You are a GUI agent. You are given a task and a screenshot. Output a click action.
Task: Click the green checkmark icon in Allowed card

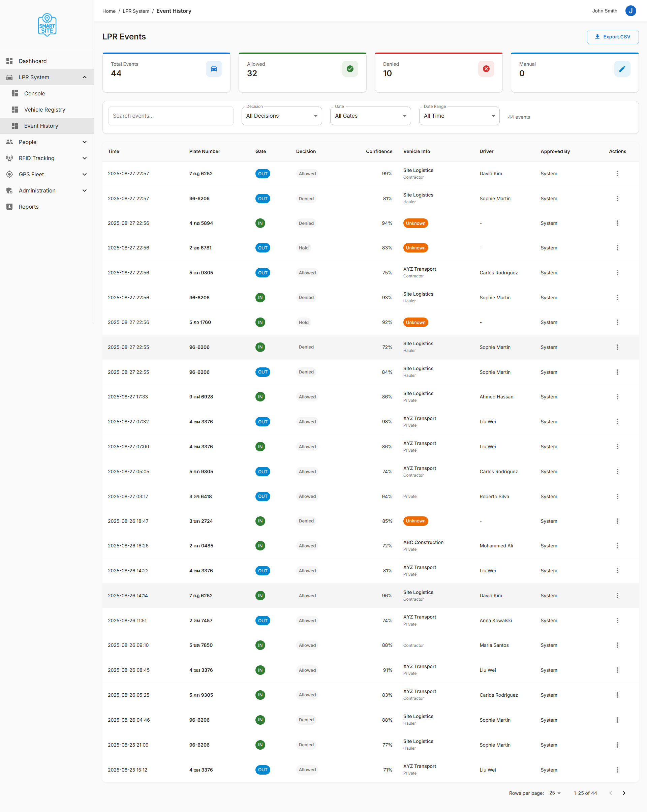coord(350,69)
